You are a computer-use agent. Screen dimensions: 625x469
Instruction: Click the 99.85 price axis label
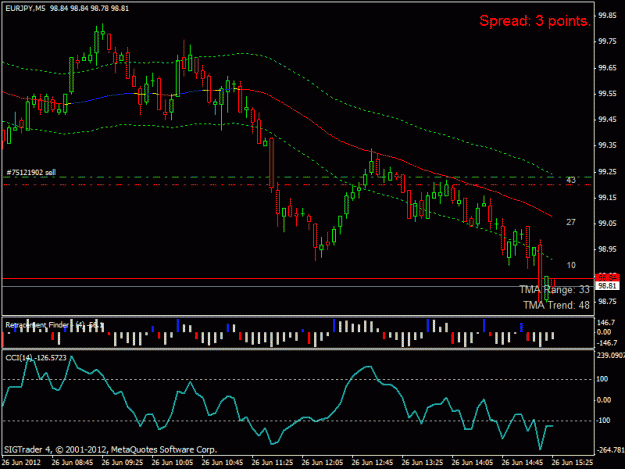[x=607, y=16]
